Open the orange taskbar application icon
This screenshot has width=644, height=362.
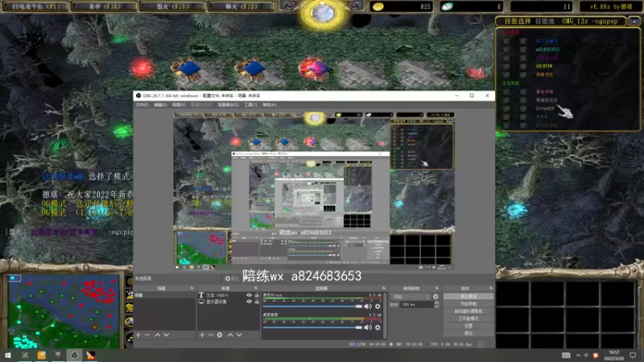pyautogui.click(x=42, y=356)
